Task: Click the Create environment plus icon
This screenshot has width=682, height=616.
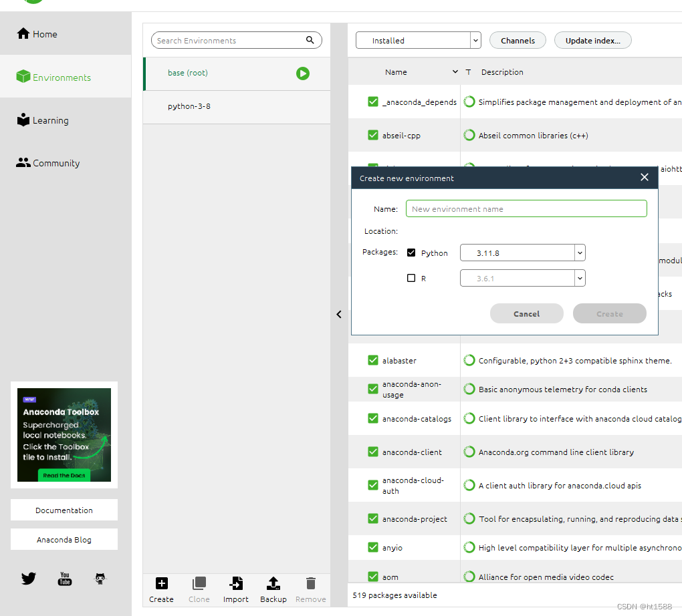Action: (161, 583)
